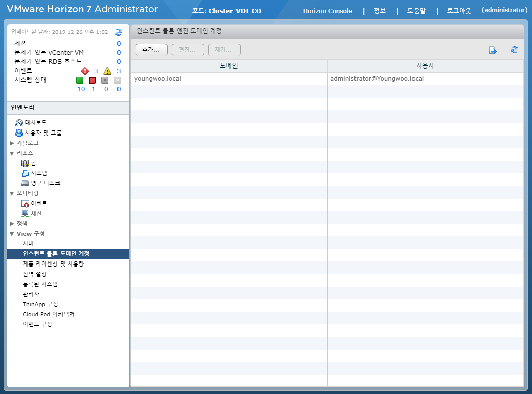Image resolution: width=532 pixels, height=394 pixels.
Task: Refresh the status summary panel
Action: [x=119, y=32]
